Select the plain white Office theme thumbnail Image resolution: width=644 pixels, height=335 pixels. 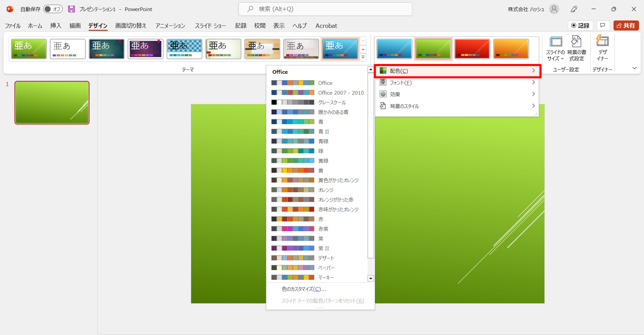pyautogui.click(x=68, y=49)
